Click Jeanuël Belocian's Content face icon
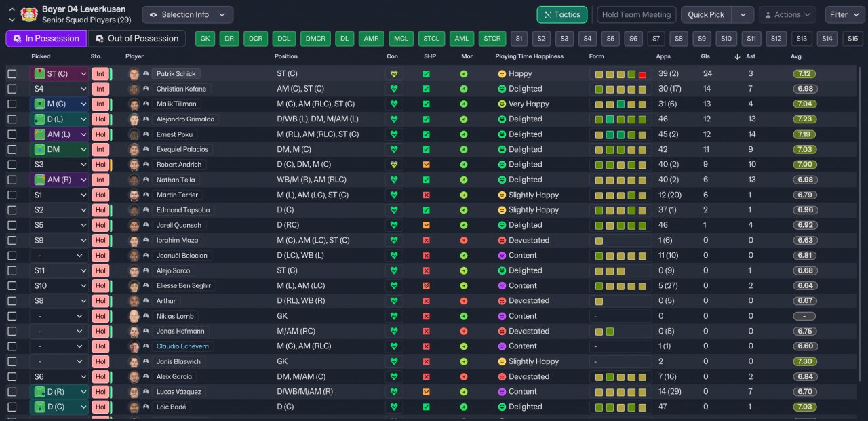 click(502, 256)
